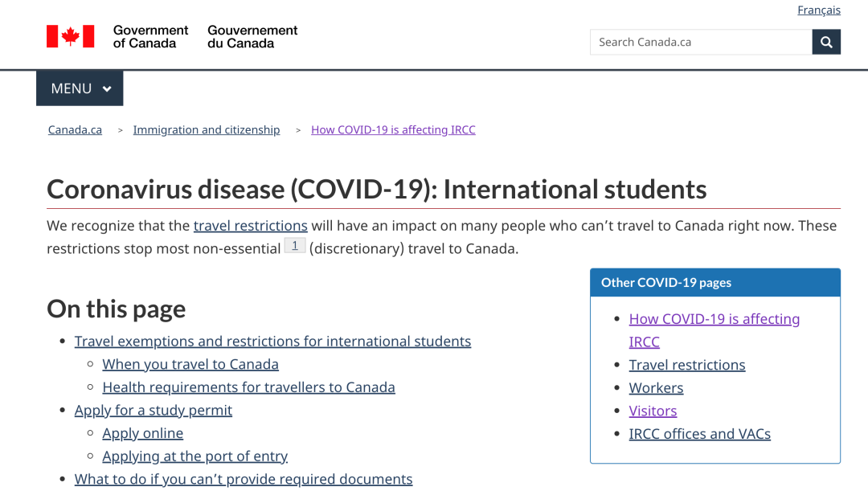Switch language to Français
The width and height of the screenshot is (868, 491).
pos(818,10)
